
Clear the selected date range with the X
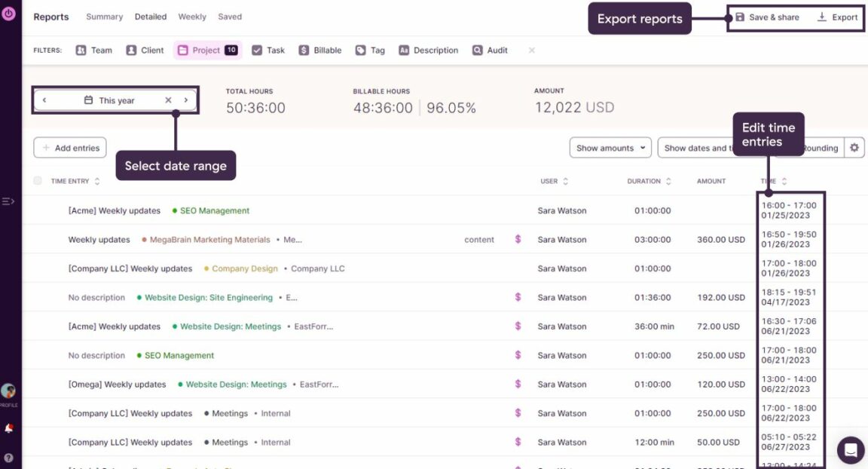[x=169, y=99]
